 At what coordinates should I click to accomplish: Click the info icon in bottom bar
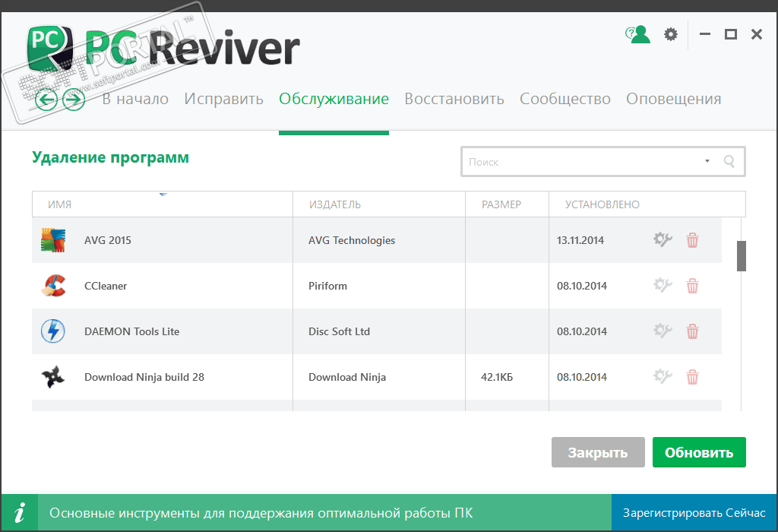19,513
